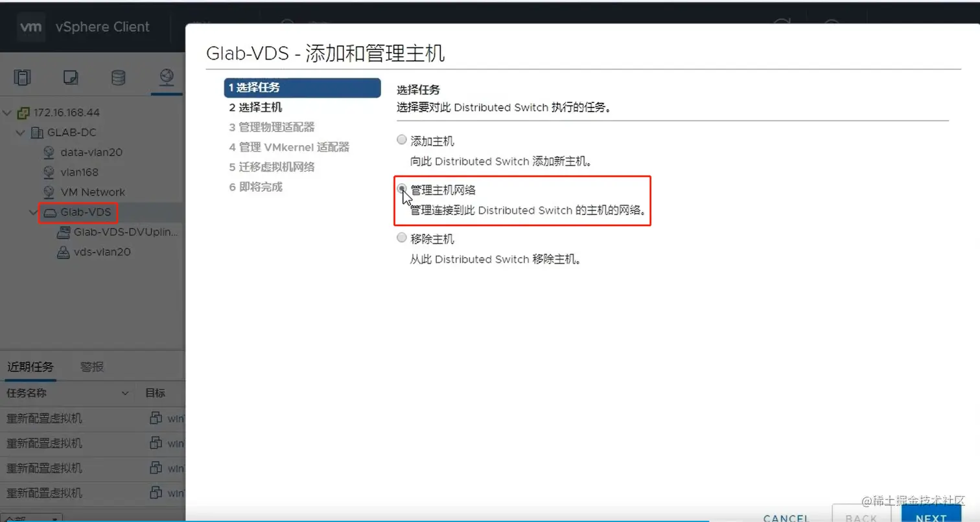Select the 管理主机网络 radio button
The height and width of the screenshot is (522, 980).
(402, 189)
